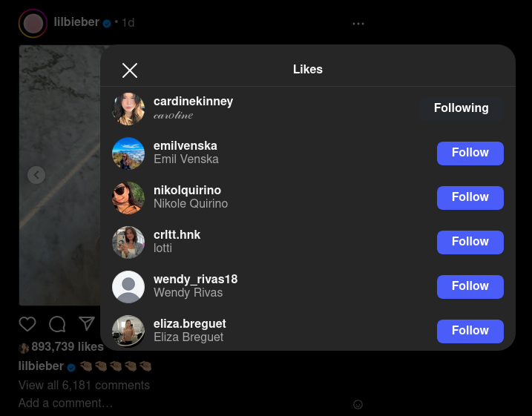Open lilbieber username in post header
This screenshot has height=416, width=532.
(x=76, y=22)
